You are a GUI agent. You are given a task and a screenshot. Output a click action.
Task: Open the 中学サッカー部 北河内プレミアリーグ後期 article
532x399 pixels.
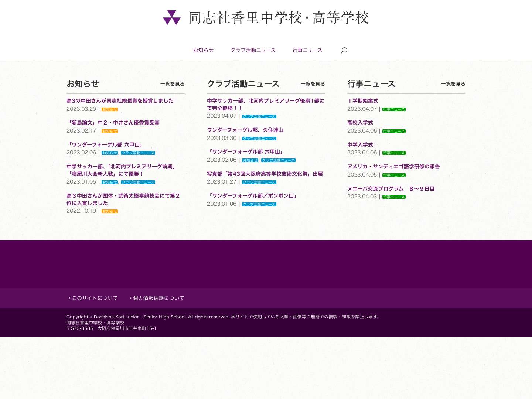(x=265, y=104)
